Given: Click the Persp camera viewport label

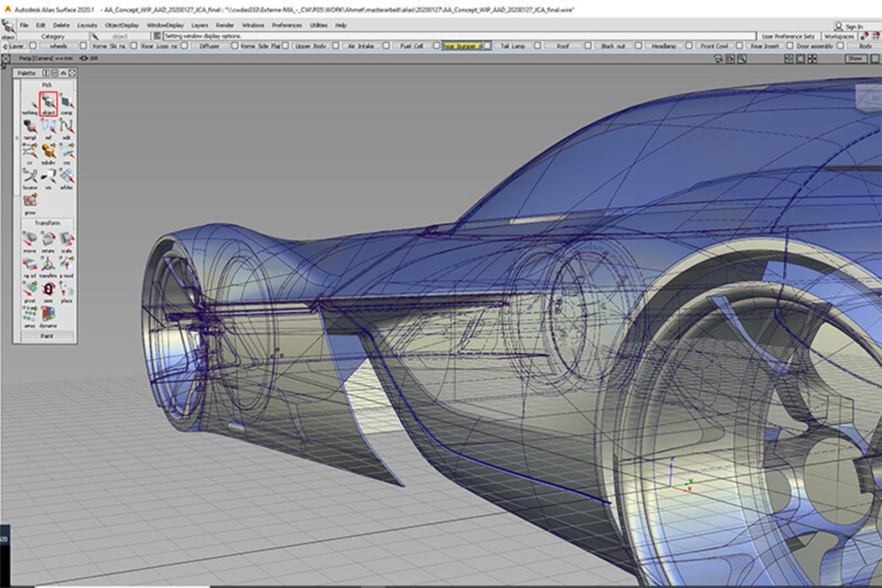Looking at the screenshot, I should click(x=45, y=58).
